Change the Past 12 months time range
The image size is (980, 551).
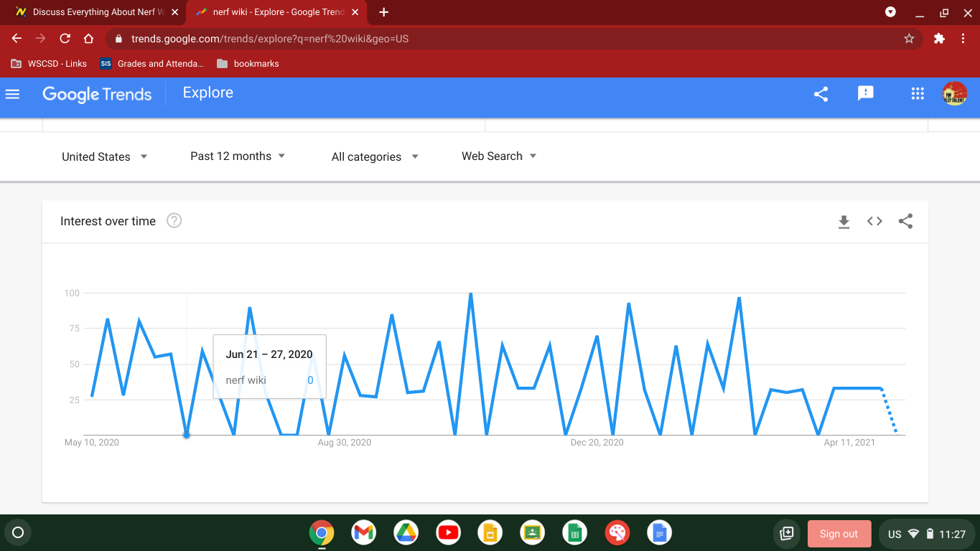[238, 156]
